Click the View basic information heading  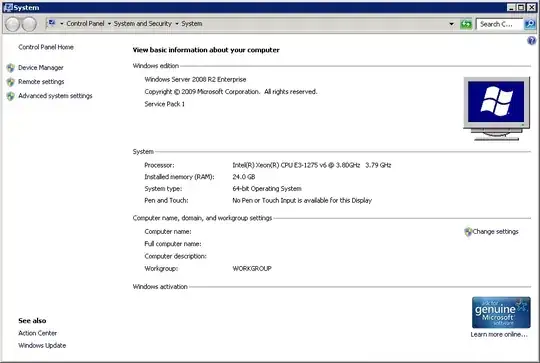[206, 50]
